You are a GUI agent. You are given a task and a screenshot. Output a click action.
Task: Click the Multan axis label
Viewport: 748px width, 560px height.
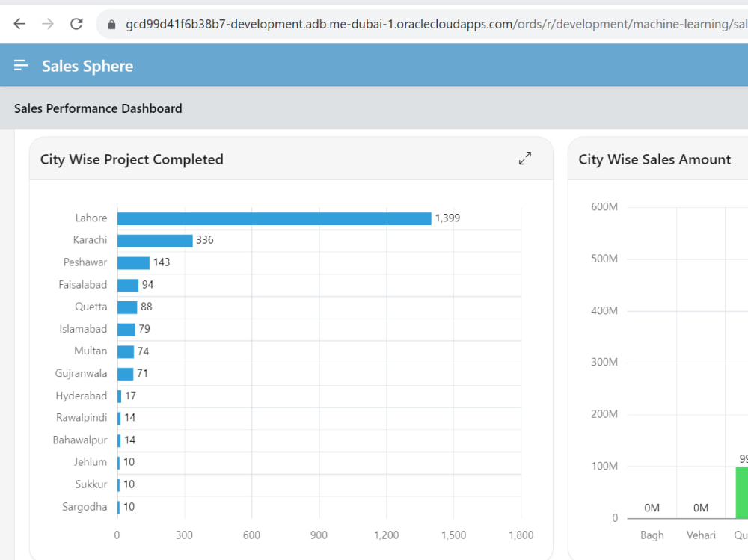point(91,351)
